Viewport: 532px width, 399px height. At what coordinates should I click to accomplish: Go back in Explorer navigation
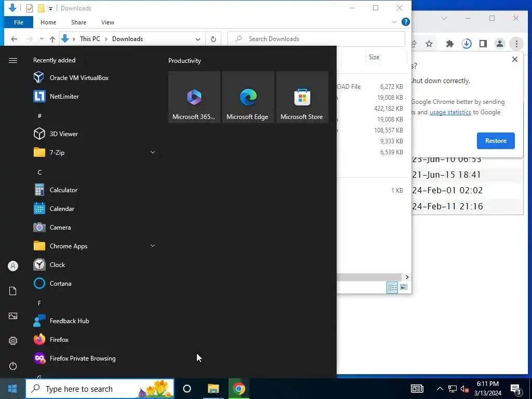click(14, 39)
